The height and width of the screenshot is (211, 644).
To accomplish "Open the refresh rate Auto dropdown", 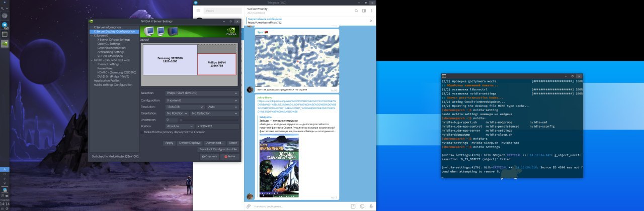I will point(222,107).
